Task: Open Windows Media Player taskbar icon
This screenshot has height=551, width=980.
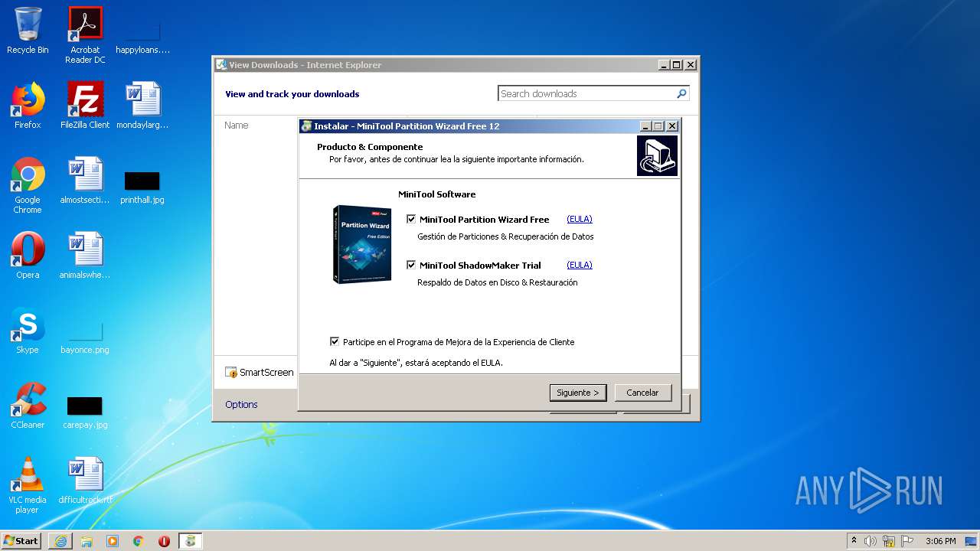Action: 113,541
